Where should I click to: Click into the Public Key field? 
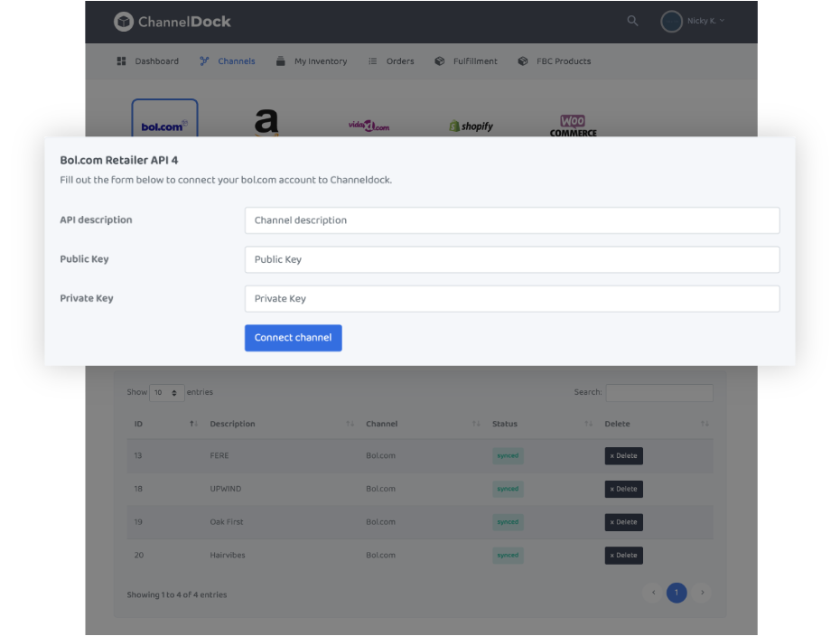tap(511, 259)
